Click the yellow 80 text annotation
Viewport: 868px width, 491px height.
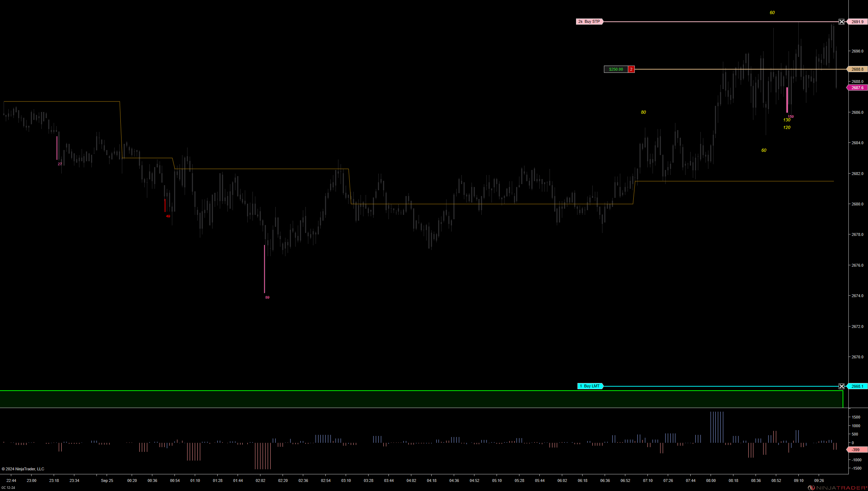(643, 112)
